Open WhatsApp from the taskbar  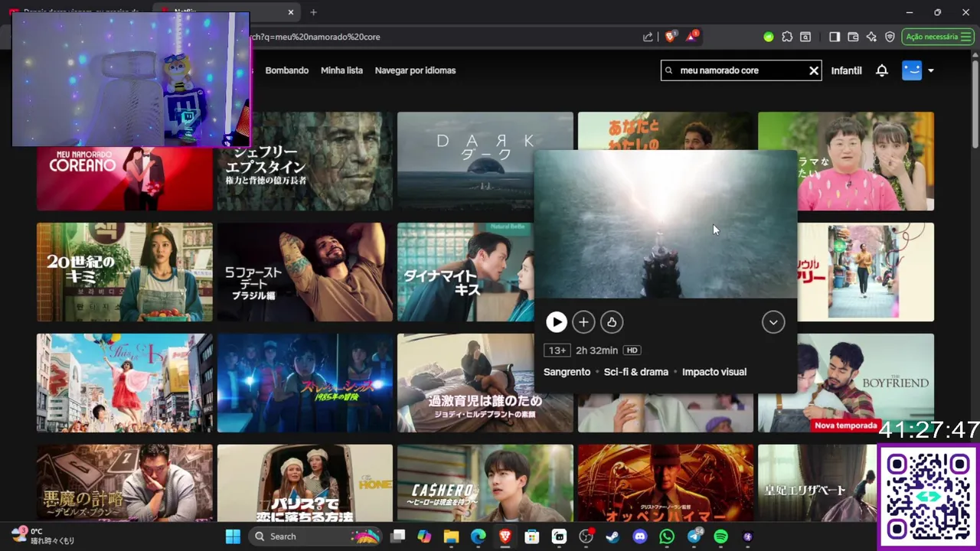667,536
